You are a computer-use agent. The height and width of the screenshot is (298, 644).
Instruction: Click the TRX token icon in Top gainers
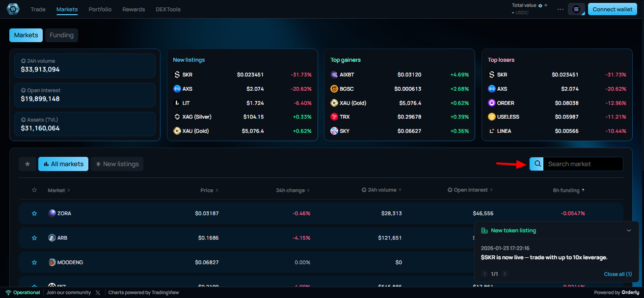pos(334,117)
